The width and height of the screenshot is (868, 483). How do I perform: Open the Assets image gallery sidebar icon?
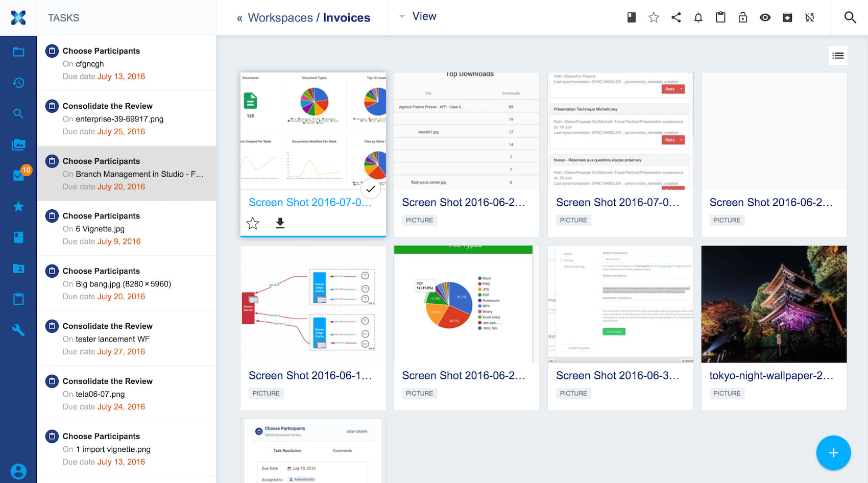click(x=18, y=144)
